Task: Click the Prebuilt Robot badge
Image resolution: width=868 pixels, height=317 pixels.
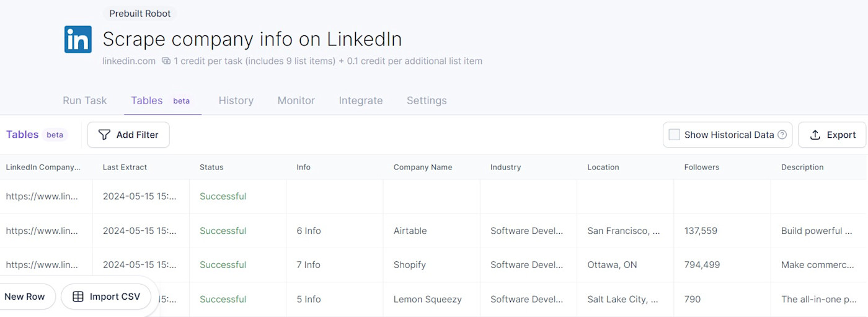Action: click(139, 14)
